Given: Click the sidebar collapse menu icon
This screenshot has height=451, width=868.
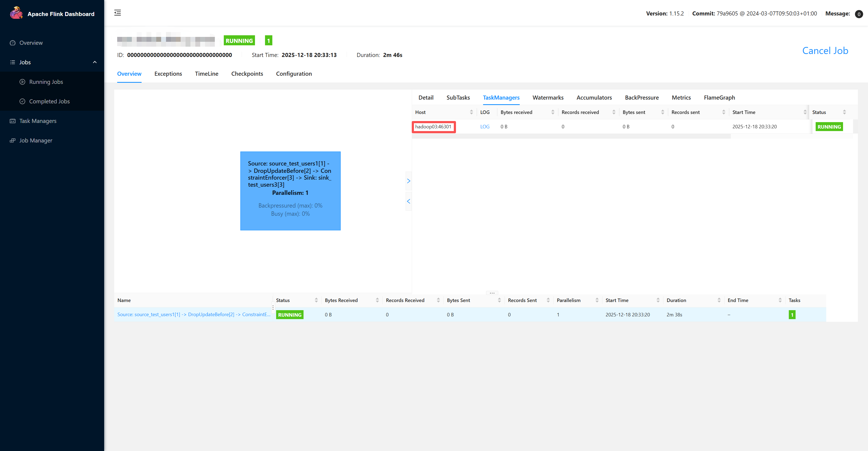Looking at the screenshot, I should (x=118, y=13).
